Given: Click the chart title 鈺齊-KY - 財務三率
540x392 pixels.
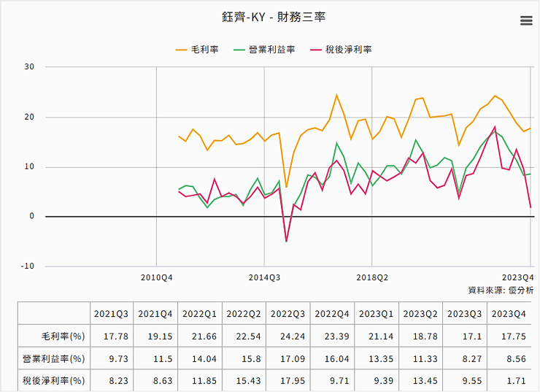Looking at the screenshot, I should (269, 16).
